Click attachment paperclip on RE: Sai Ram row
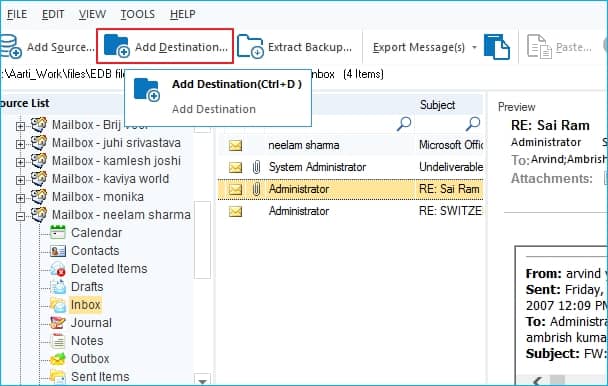608x386 pixels. [x=256, y=189]
